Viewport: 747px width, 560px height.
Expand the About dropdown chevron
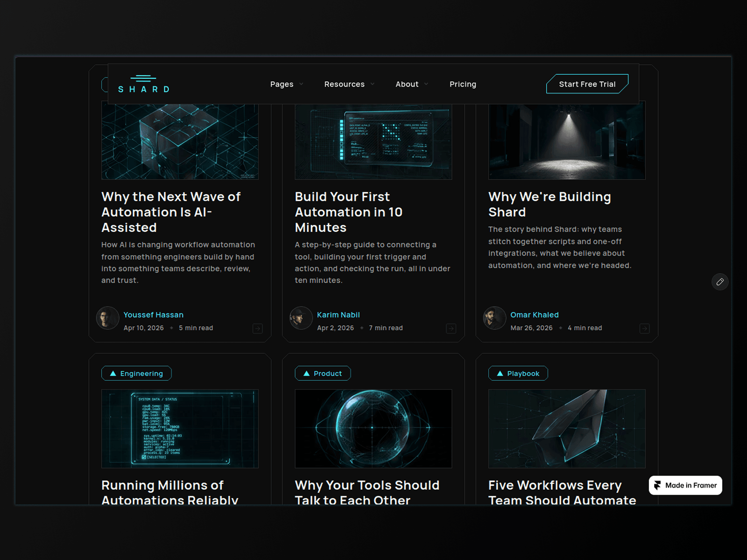coord(426,84)
